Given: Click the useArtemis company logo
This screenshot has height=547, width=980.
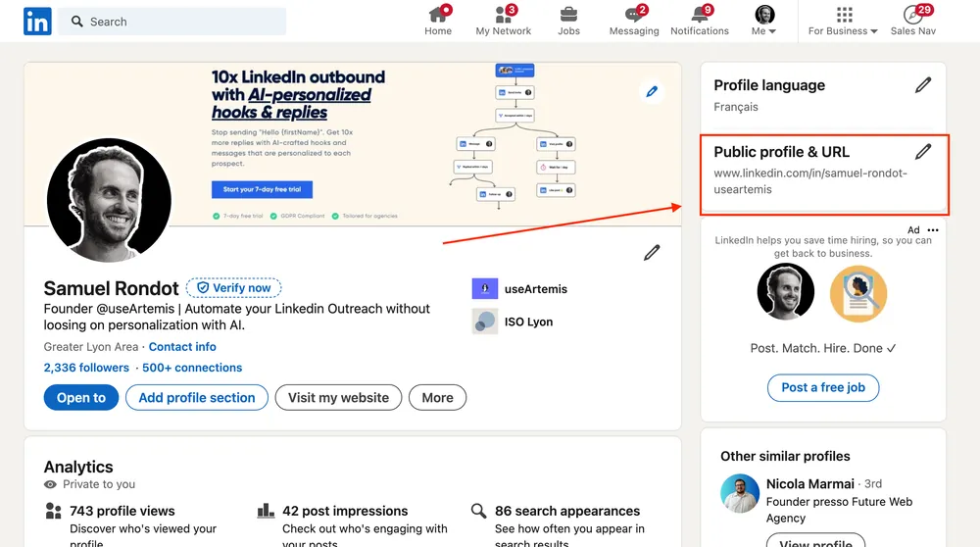Looking at the screenshot, I should [485, 289].
